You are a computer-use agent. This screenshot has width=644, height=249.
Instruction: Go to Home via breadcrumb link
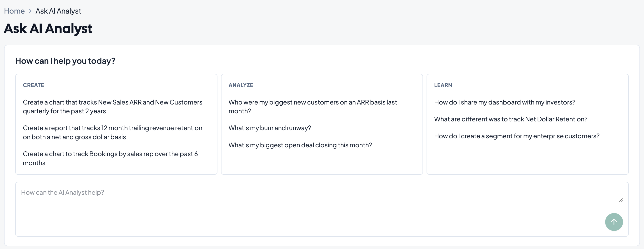click(14, 11)
